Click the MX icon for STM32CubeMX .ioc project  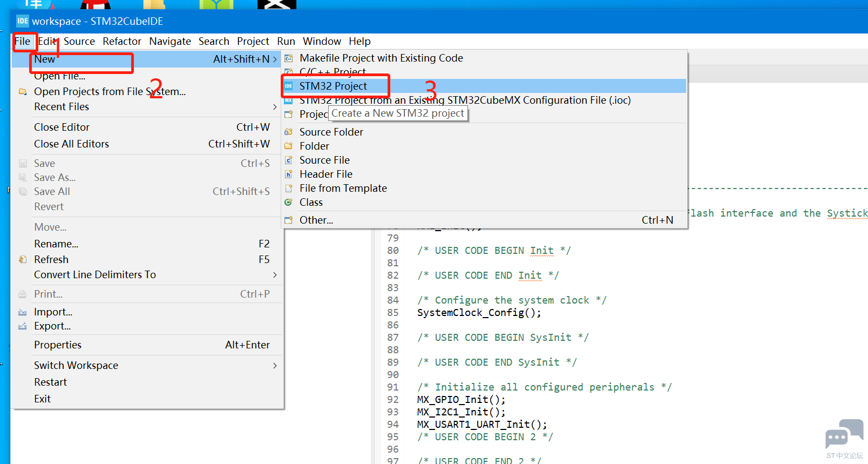pyautogui.click(x=289, y=100)
